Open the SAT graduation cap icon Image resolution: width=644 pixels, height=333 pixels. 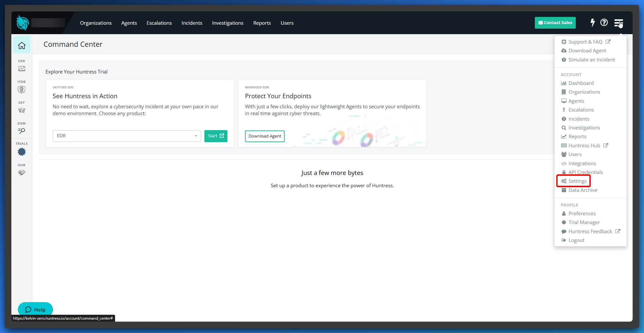click(x=22, y=110)
